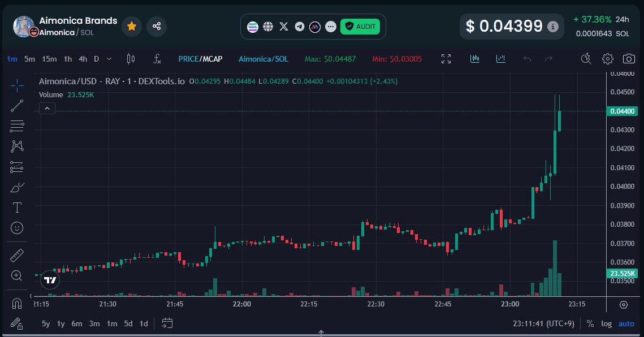
Task: Click the first chart layout icon after fullscreen
Action: pos(475,59)
